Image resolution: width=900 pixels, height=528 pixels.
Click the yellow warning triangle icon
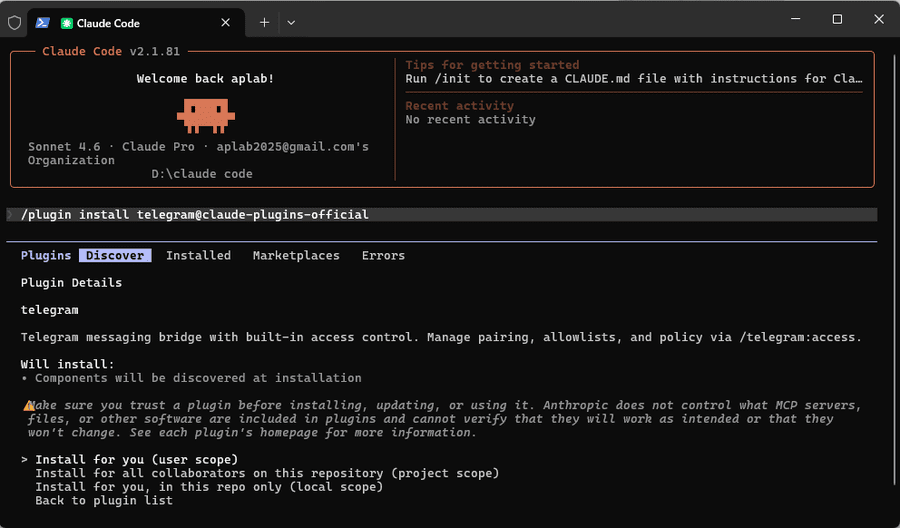pyautogui.click(x=29, y=406)
